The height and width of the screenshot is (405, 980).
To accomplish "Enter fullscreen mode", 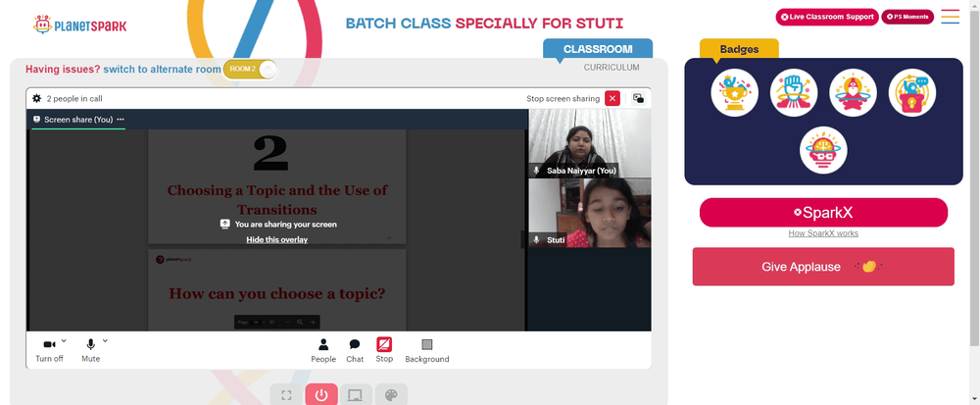I will coord(286,395).
